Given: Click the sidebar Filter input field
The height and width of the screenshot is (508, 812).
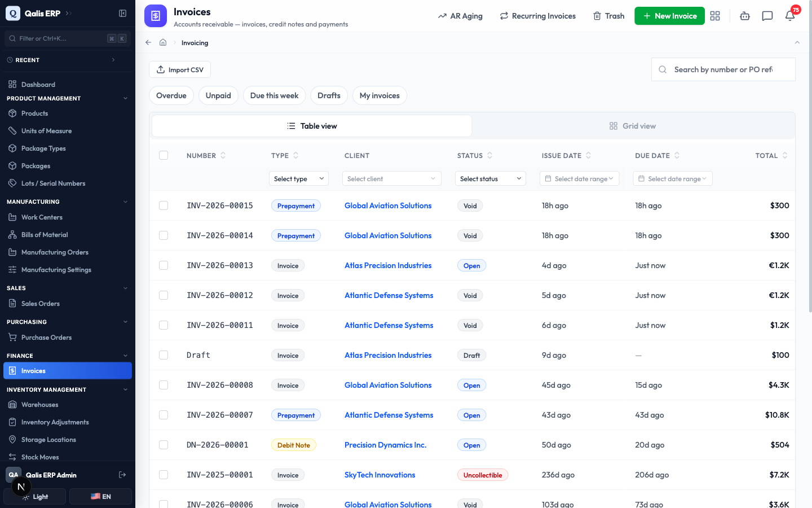Looking at the screenshot, I should tap(68, 38).
